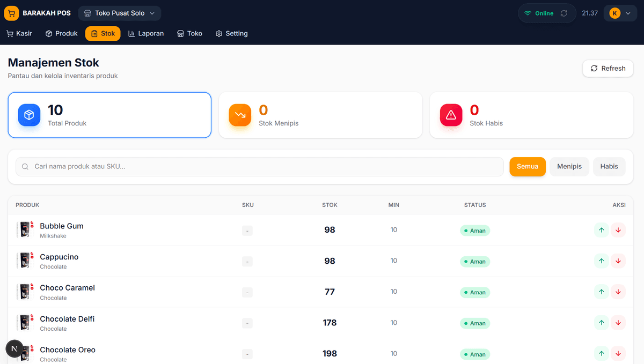Click the sync refresh icon beside Online
Screen dimensions: 644x364
coord(563,13)
